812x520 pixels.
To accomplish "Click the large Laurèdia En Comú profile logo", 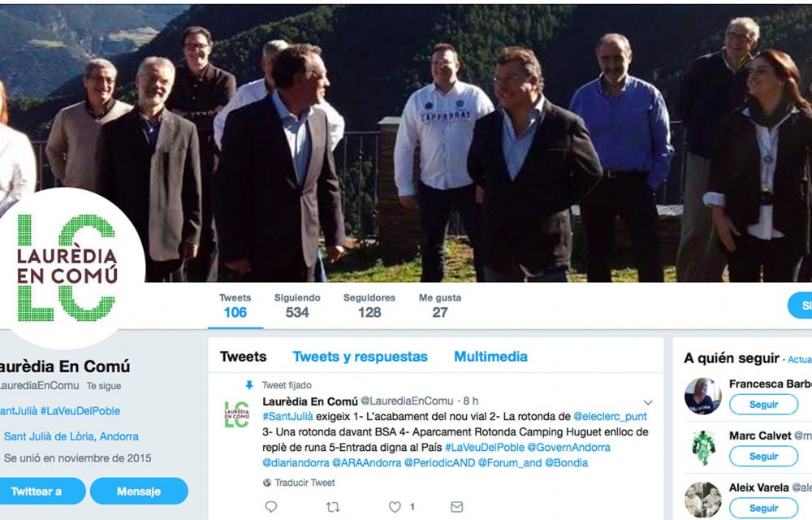I will coord(67,268).
